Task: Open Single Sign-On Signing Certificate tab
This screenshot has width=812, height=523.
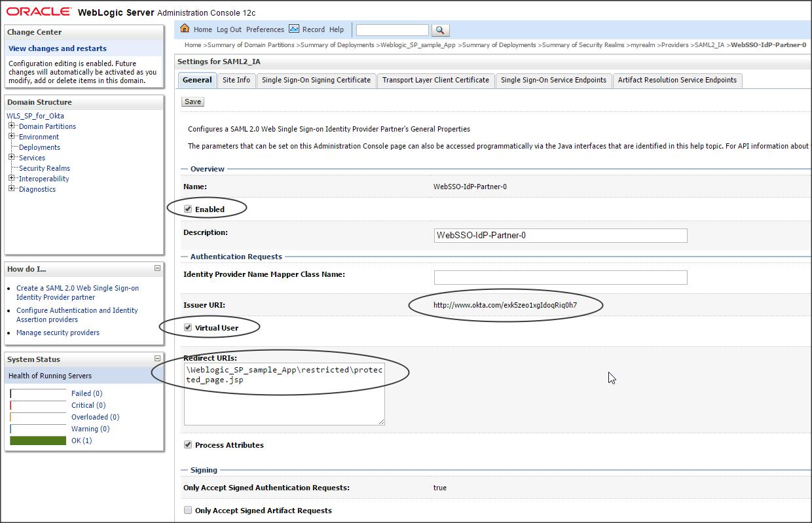Action: pos(316,80)
